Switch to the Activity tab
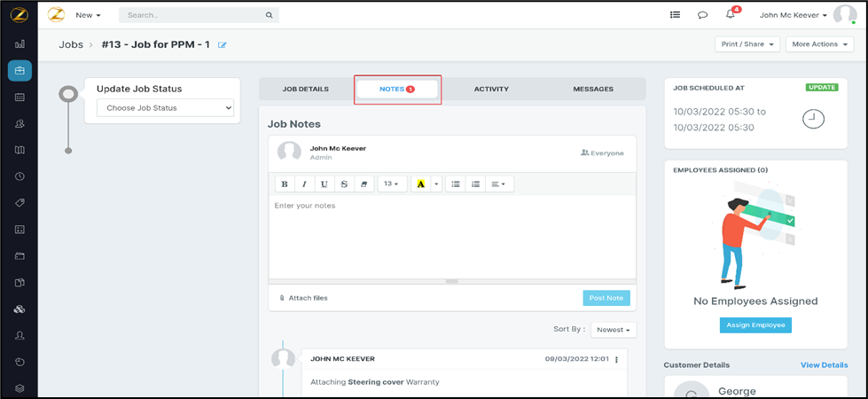 click(x=491, y=90)
